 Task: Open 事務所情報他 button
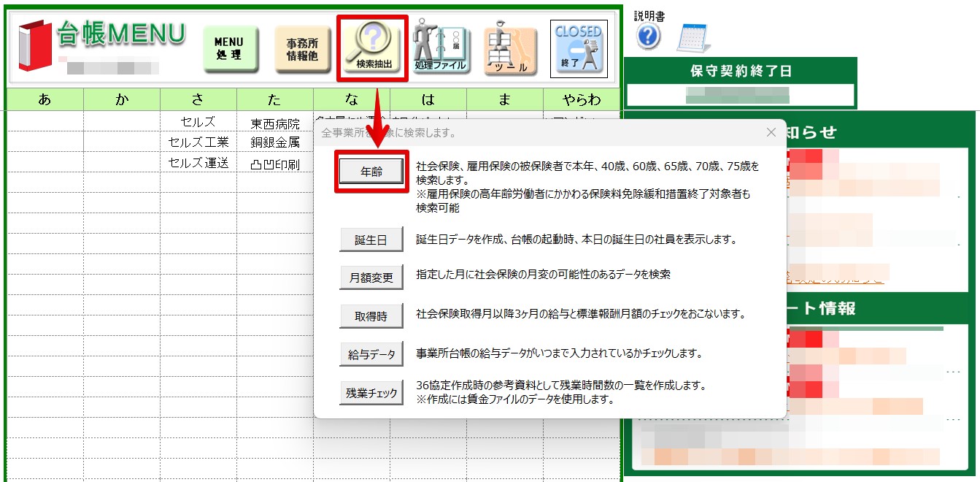point(302,49)
